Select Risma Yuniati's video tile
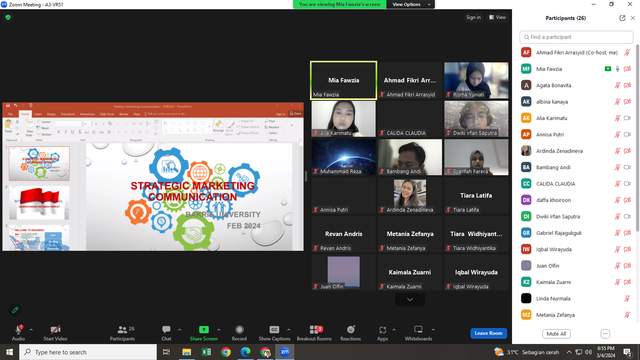This screenshot has width=640, height=360. [476, 80]
